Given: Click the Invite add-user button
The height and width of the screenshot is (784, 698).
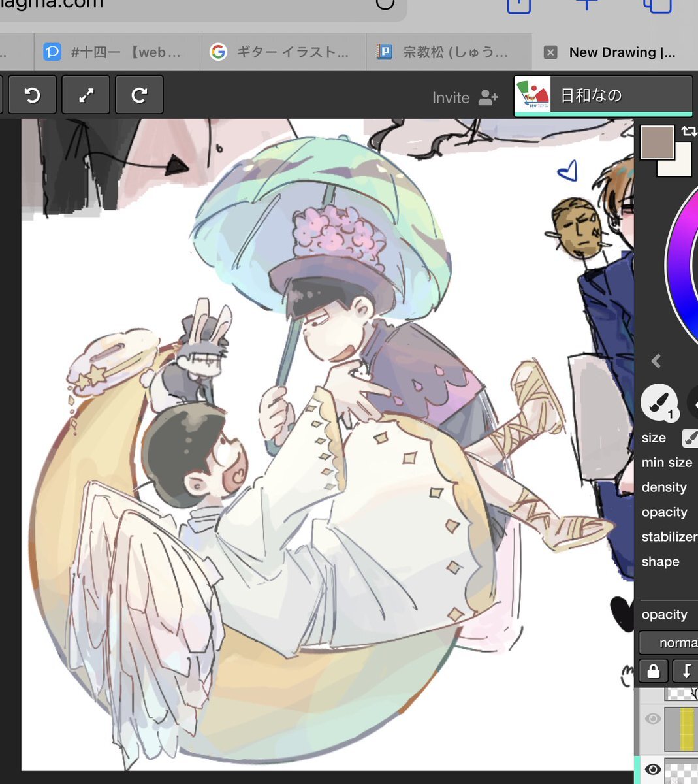Looking at the screenshot, I should coord(465,97).
